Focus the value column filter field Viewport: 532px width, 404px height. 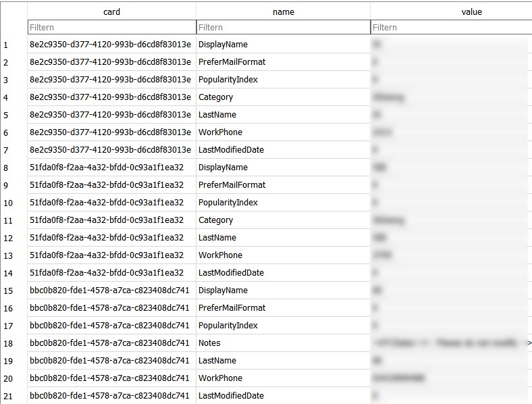click(451, 27)
